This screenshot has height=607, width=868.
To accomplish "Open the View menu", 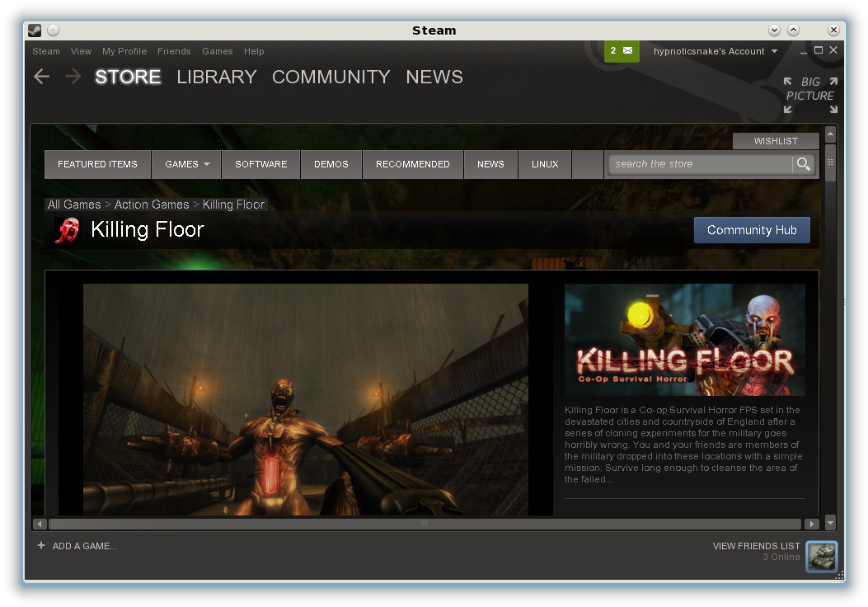I will [x=81, y=51].
